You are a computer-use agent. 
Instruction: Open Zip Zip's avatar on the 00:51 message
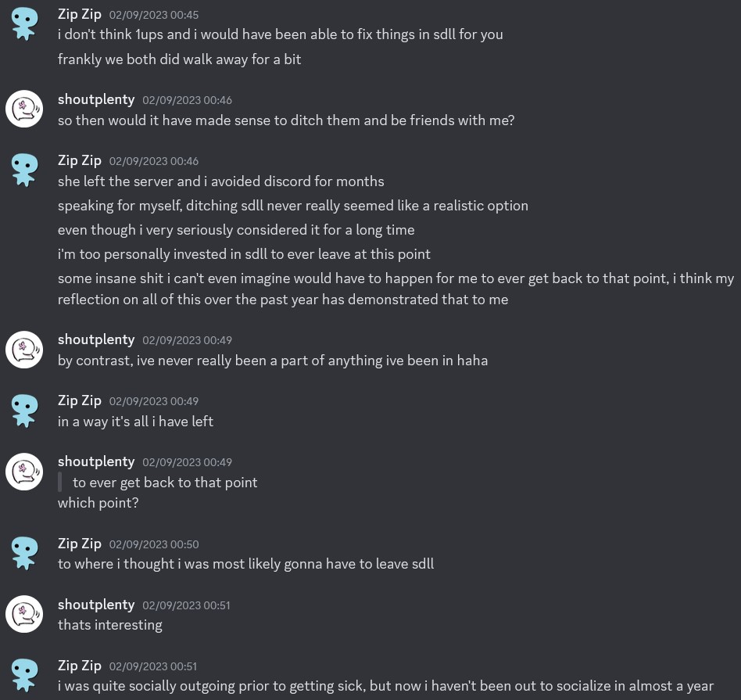24,675
